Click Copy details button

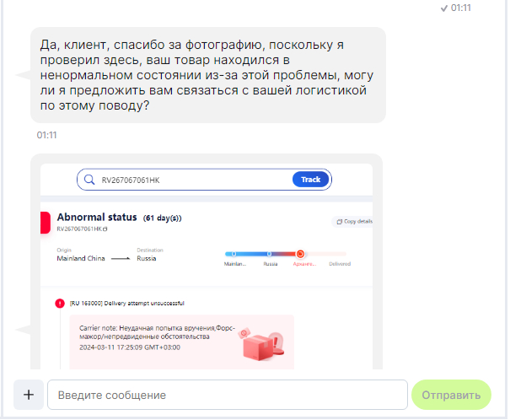click(x=354, y=222)
